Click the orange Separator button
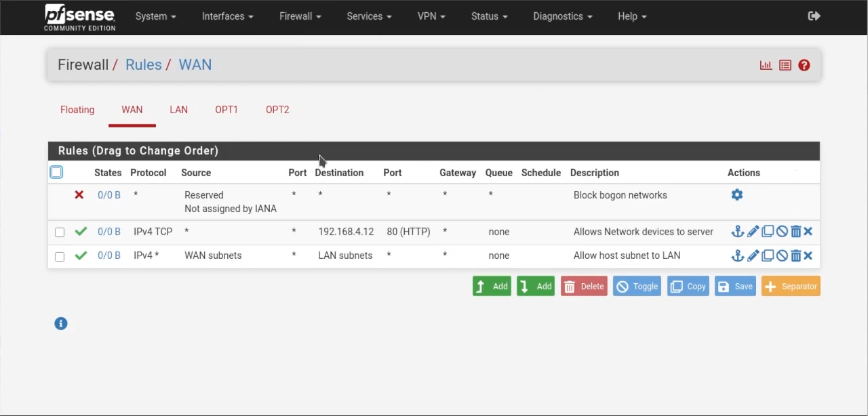The image size is (868, 416). pyautogui.click(x=791, y=287)
